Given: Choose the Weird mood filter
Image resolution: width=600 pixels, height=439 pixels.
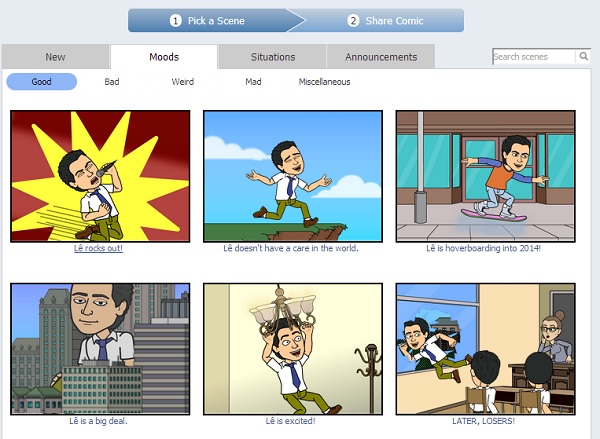Looking at the screenshot, I should [183, 82].
